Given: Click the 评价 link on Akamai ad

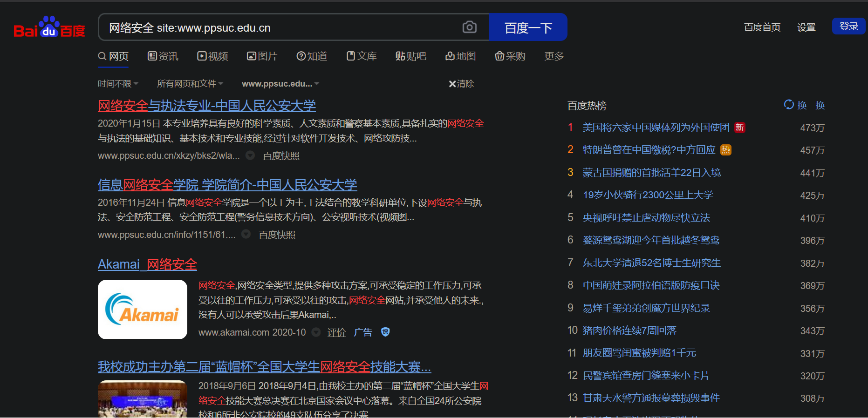Looking at the screenshot, I should (336, 332).
